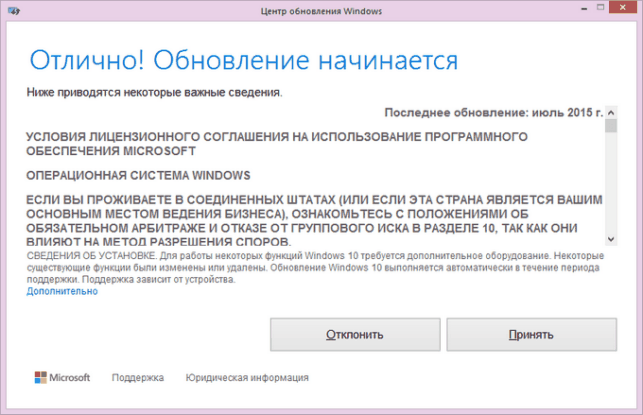The height and width of the screenshot is (415, 643).
Task: Click the СВЕДЕНИЯ ОБ УСТАНОВКЕ paragraph
Action: tap(315, 267)
